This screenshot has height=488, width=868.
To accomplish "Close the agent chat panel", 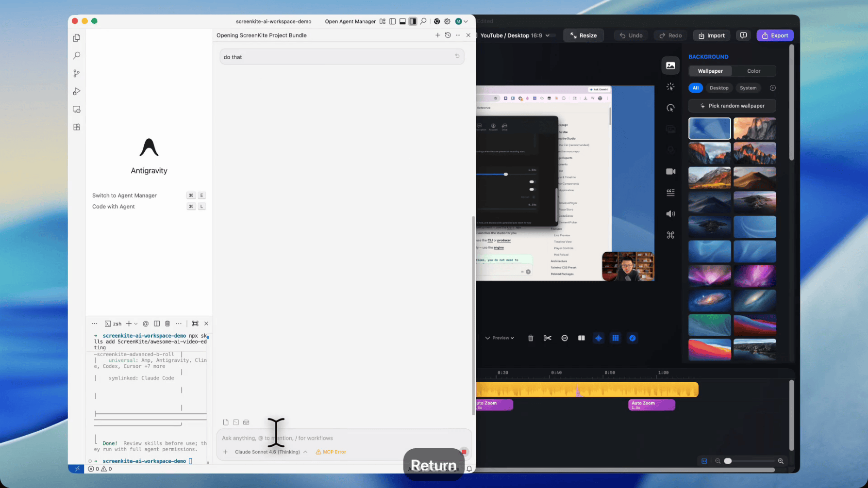I will pos(468,35).
